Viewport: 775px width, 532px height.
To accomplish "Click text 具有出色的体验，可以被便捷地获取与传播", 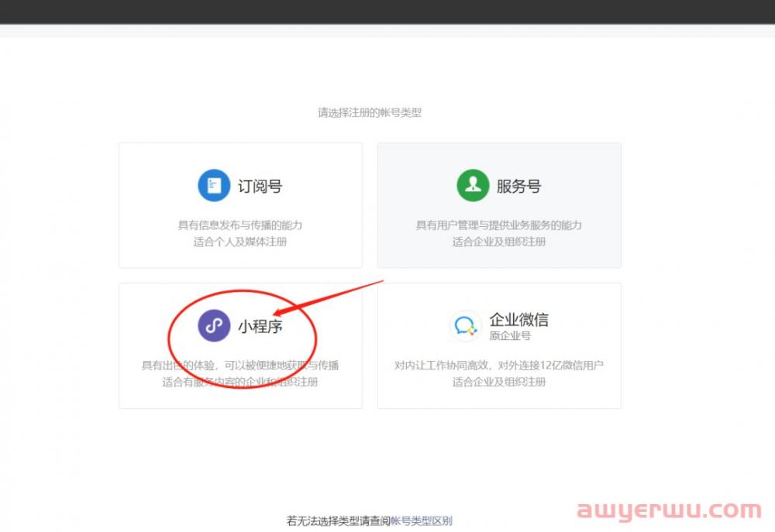I will 240,366.
